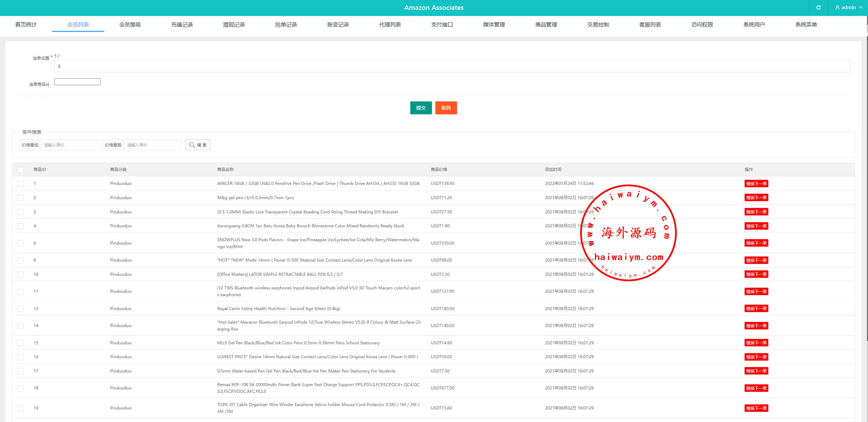Screen dimensions: 868x422
Task: Check the row for product ID 13
Action: coord(21,309)
